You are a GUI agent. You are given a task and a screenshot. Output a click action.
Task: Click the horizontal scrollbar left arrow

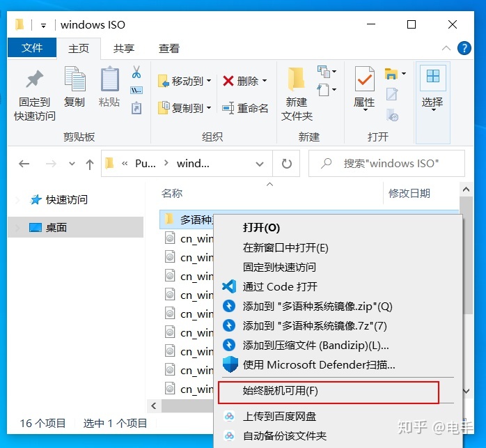[154, 405]
